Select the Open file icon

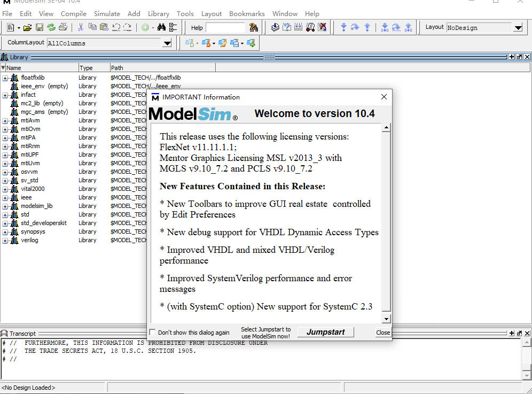[28, 27]
